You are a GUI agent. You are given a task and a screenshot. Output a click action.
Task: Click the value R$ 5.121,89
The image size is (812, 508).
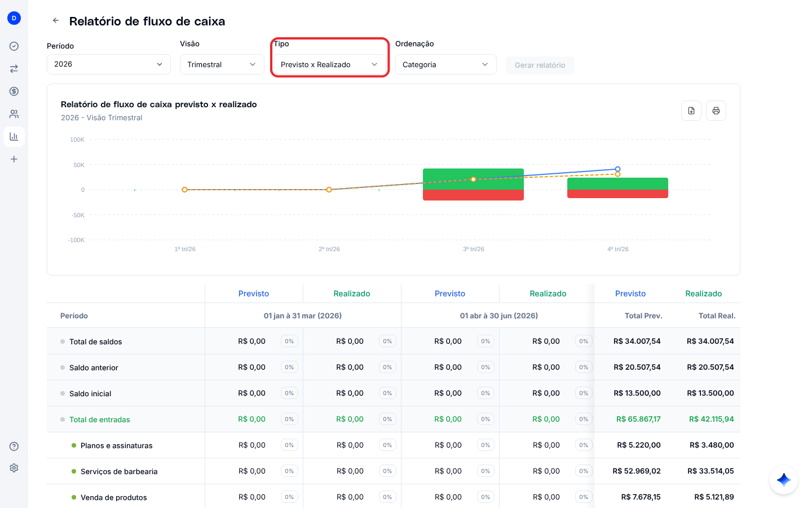[714, 497]
